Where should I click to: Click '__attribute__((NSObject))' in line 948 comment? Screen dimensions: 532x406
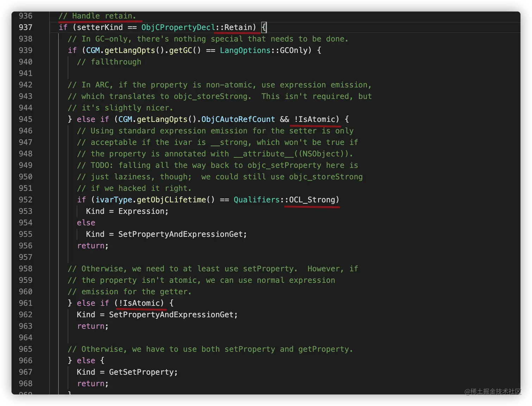click(x=291, y=154)
